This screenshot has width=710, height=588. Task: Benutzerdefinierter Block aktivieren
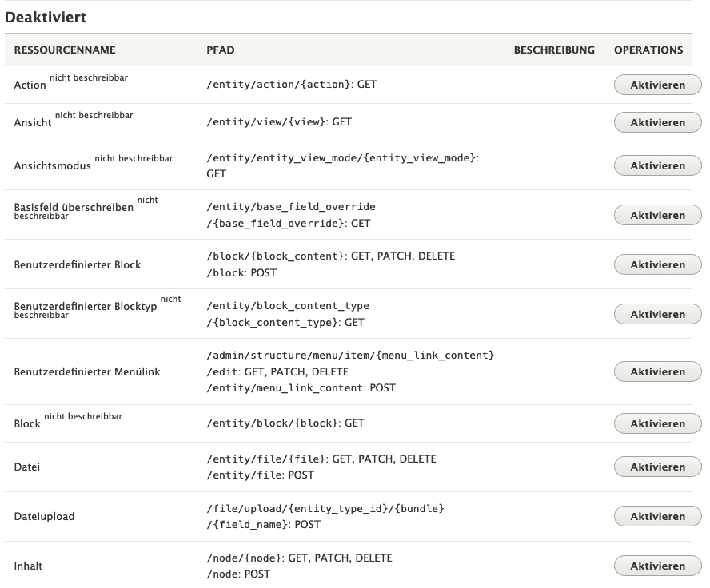click(x=656, y=264)
